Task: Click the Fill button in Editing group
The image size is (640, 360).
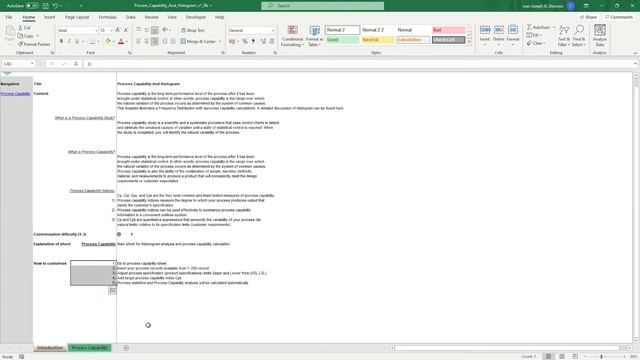Action: (532, 35)
